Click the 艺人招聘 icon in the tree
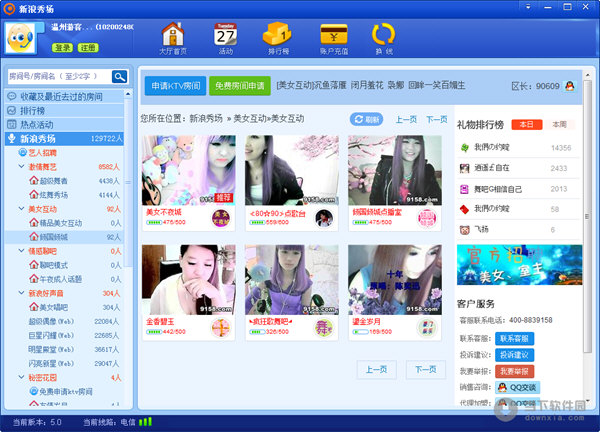The image size is (600, 432). [x=23, y=153]
